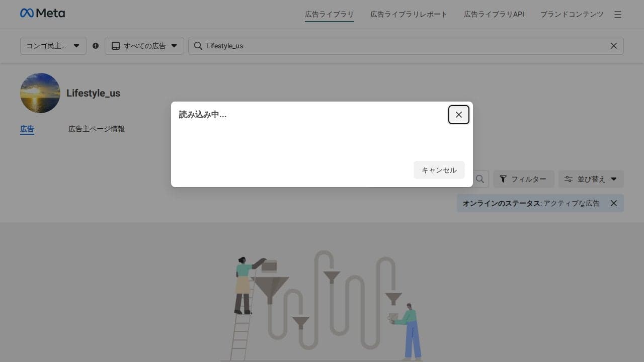Click the Lifestyle_us page name heading
The height and width of the screenshot is (362, 644).
(93, 93)
